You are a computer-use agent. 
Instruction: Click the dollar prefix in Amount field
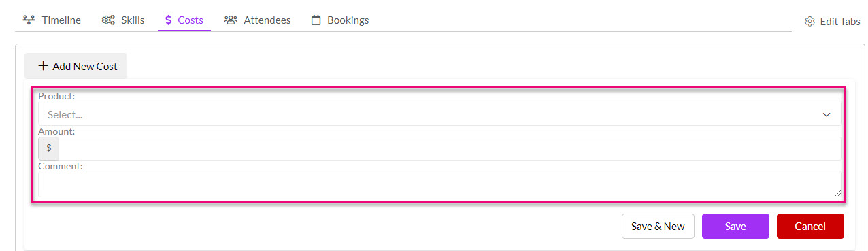click(48, 148)
